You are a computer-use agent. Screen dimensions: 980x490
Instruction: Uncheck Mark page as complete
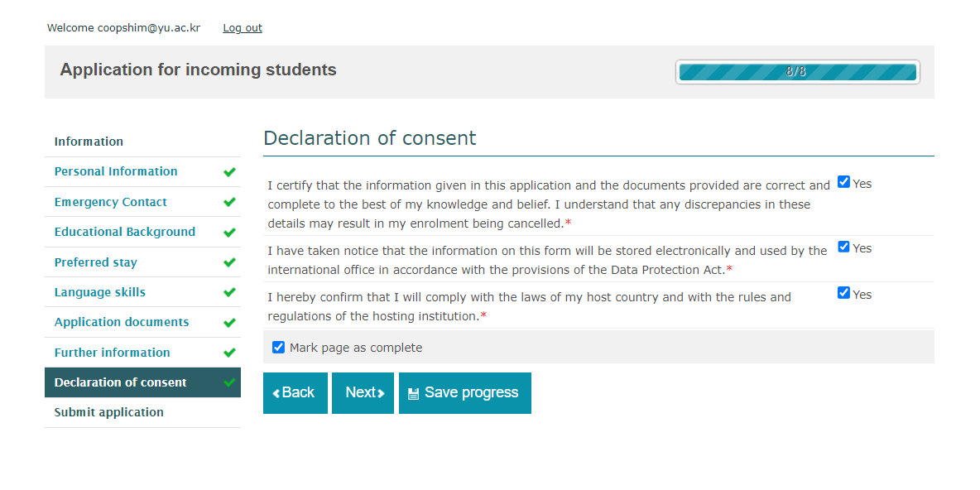pos(279,348)
